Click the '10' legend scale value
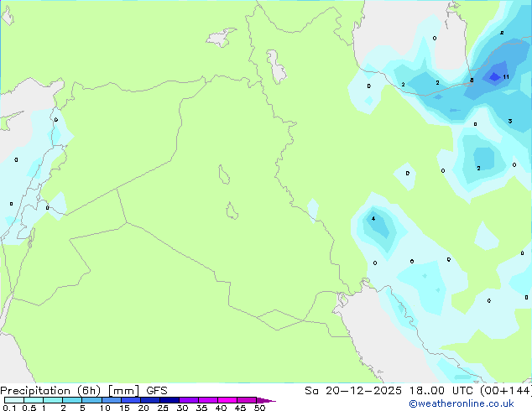 pos(105,408)
